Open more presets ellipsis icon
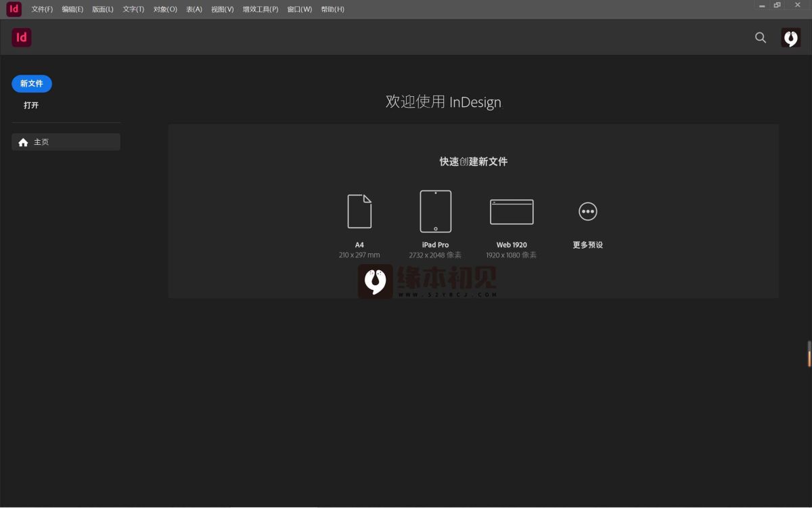 [x=587, y=211]
